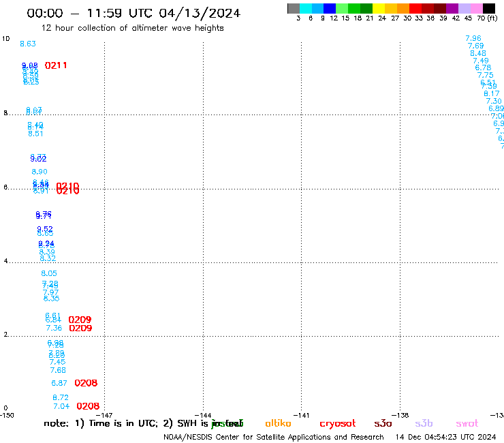
Task: Click the latitude axis label 2
Action: point(5,335)
